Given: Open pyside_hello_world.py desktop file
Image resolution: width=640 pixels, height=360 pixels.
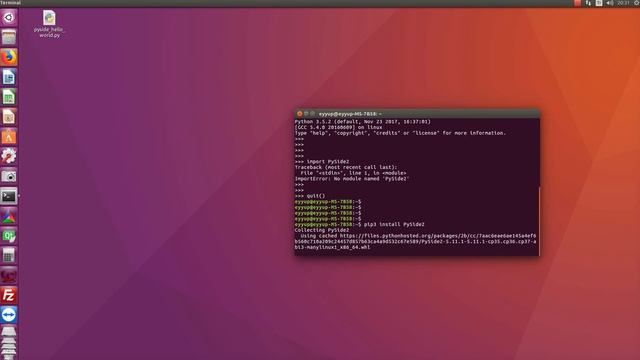Looking at the screenshot, I should pos(49,24).
